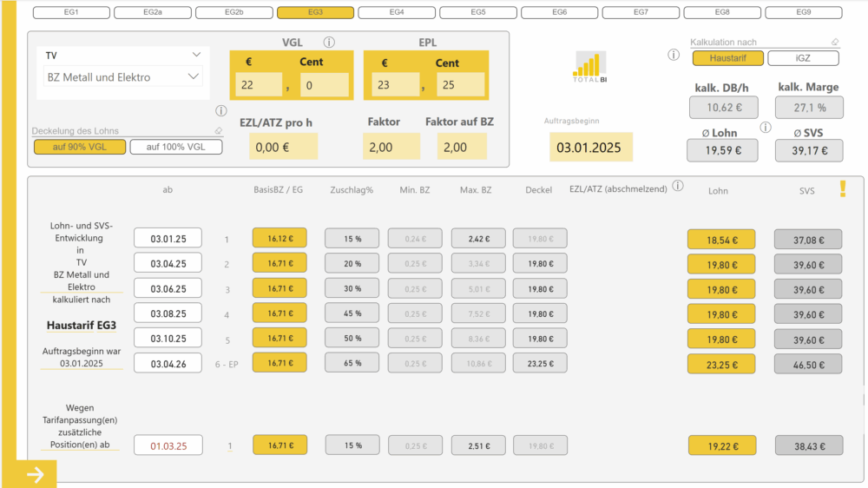Open the EG4 tab
Image resolution: width=868 pixels, height=488 pixels.
click(x=397, y=13)
